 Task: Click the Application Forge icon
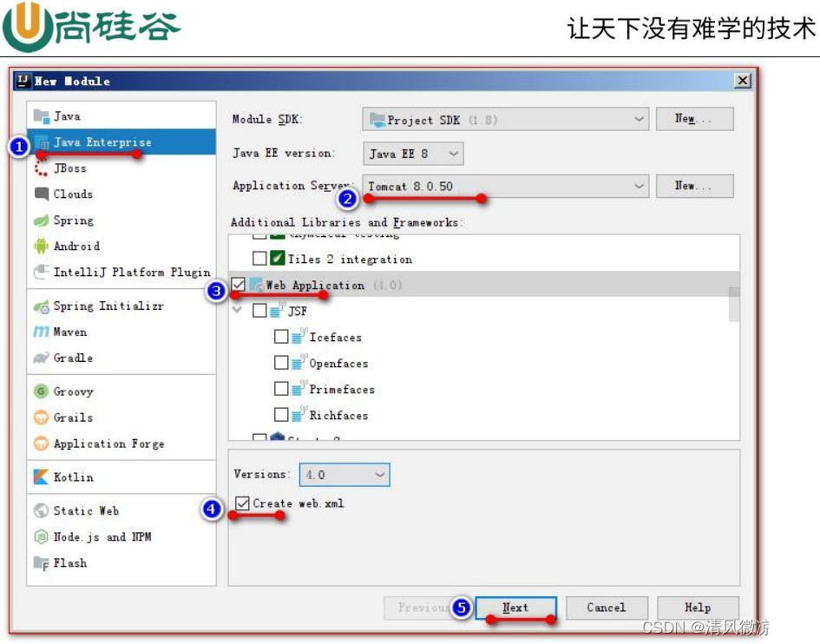point(42,444)
